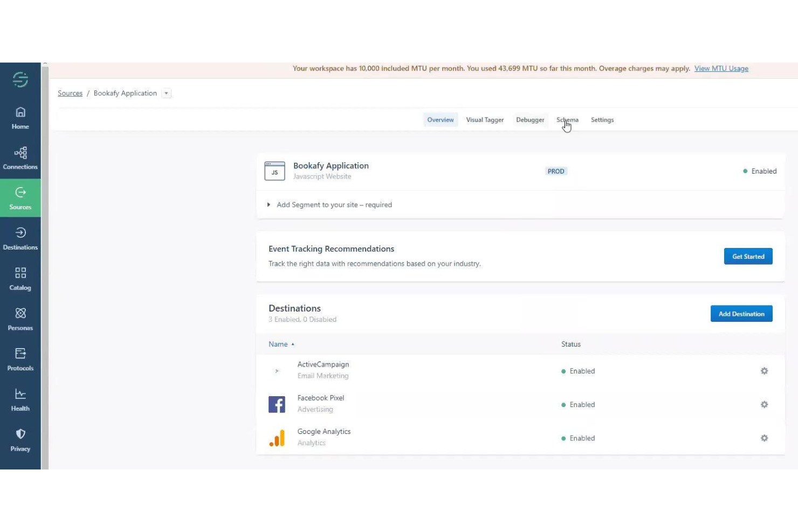
Task: Switch to the Overview tab
Action: (x=441, y=120)
